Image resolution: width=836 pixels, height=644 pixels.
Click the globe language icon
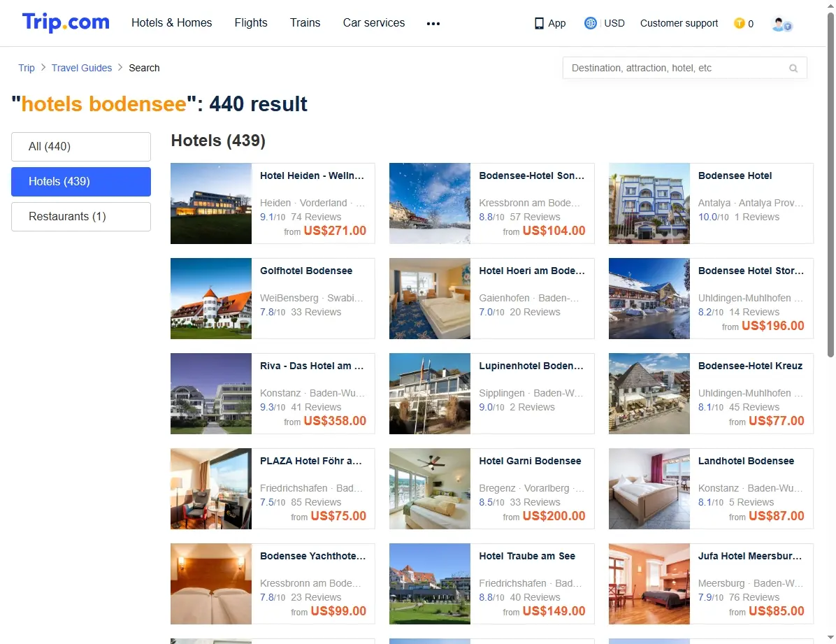[x=590, y=23]
